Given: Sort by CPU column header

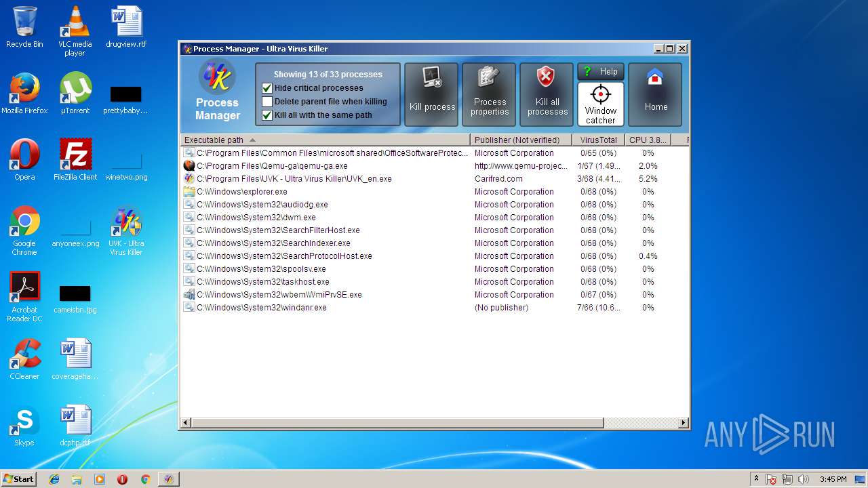Looking at the screenshot, I should point(648,140).
